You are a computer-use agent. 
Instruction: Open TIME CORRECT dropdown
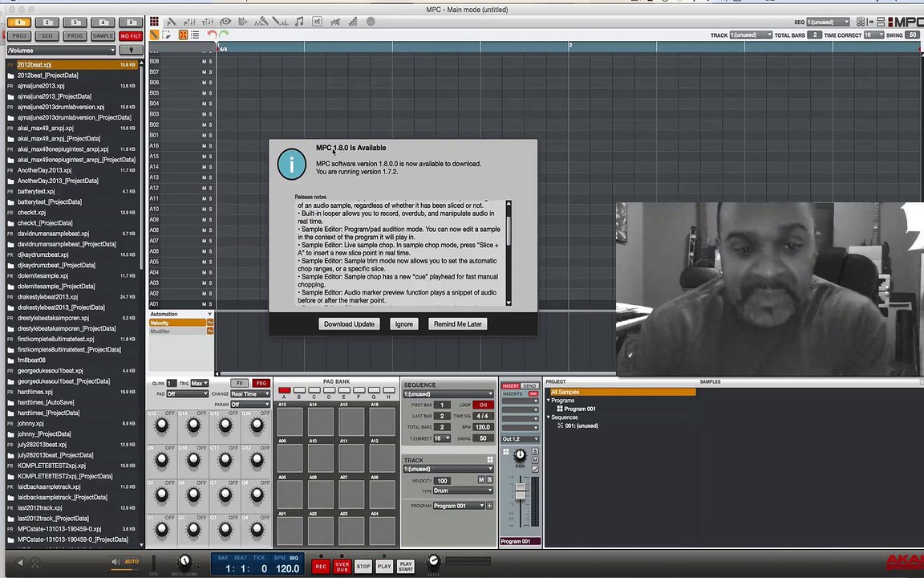pos(873,35)
